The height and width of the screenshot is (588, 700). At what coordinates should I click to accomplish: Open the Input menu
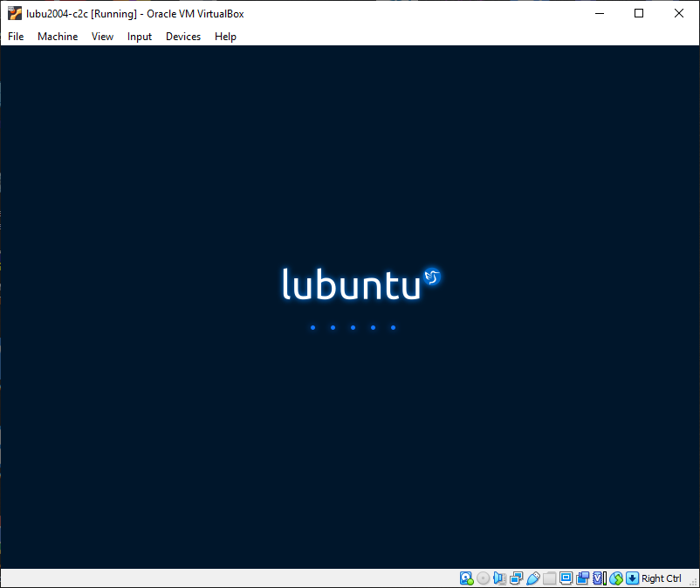tap(139, 37)
